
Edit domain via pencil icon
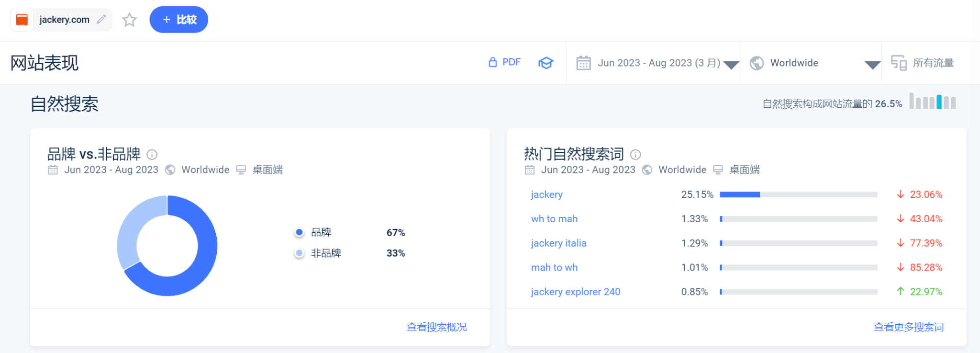(101, 19)
